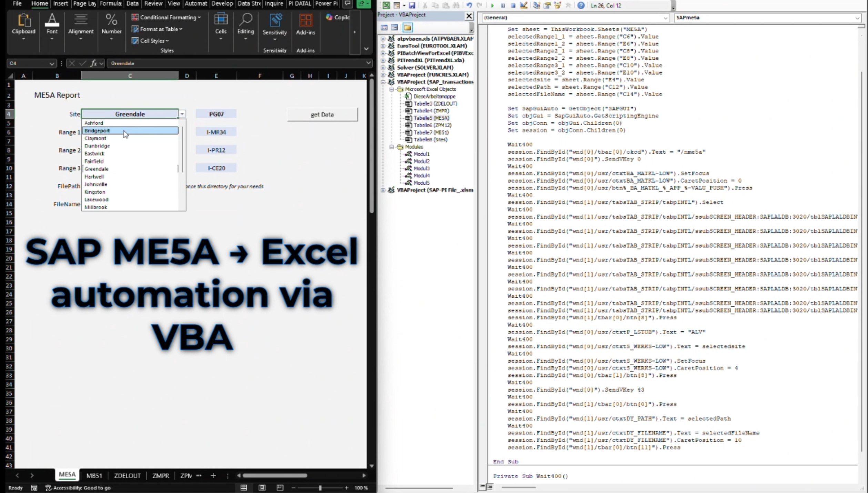Select Tabelle5 (ME5A) in project tree

pyautogui.click(x=431, y=118)
